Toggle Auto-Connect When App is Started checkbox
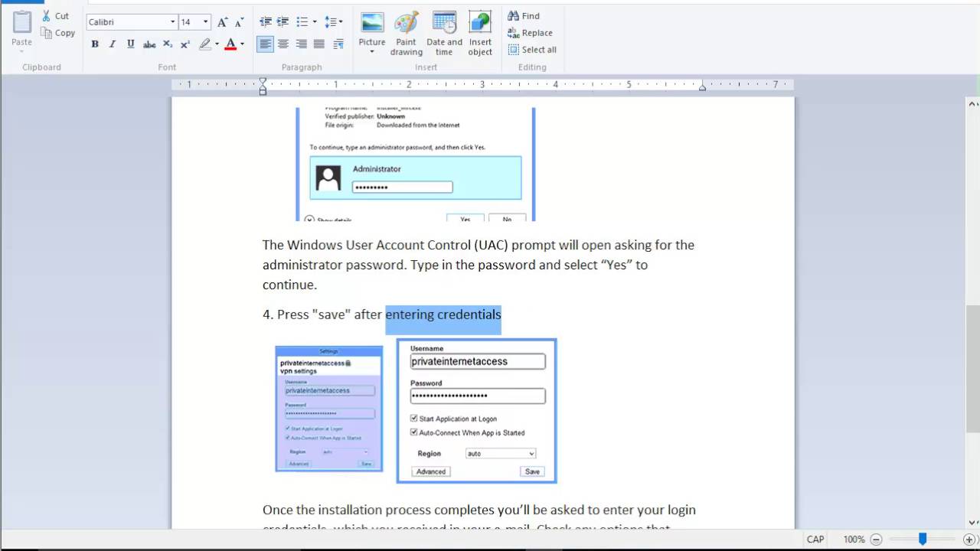The width and height of the screenshot is (980, 551). point(414,432)
